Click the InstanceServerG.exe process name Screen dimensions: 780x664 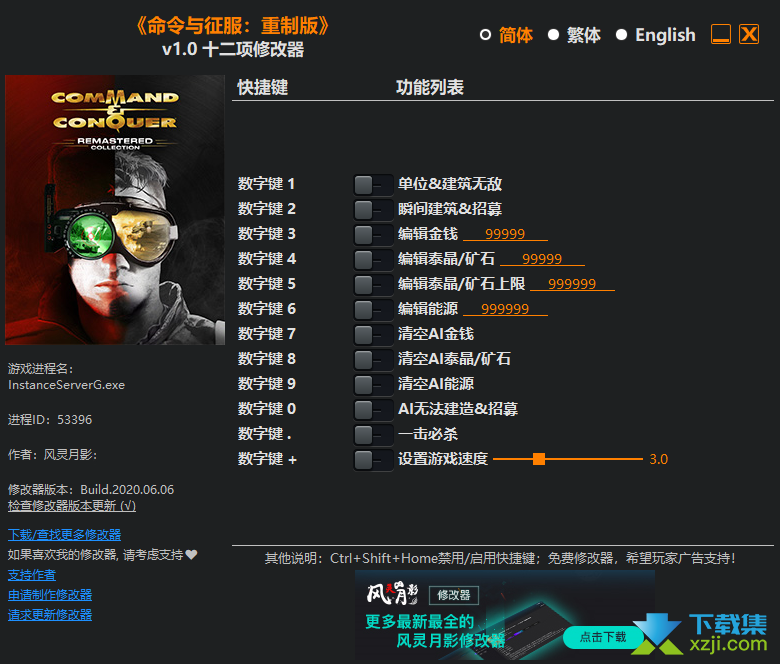pyautogui.click(x=66, y=385)
